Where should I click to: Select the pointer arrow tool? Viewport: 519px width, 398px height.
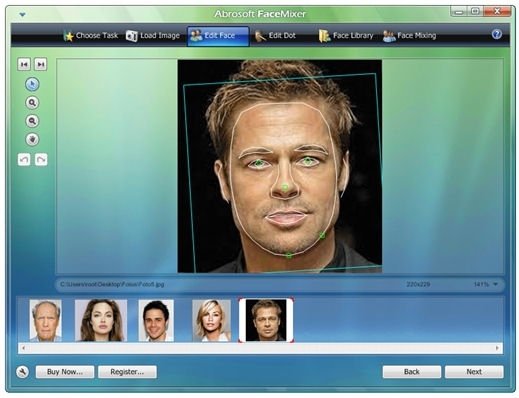[32, 84]
